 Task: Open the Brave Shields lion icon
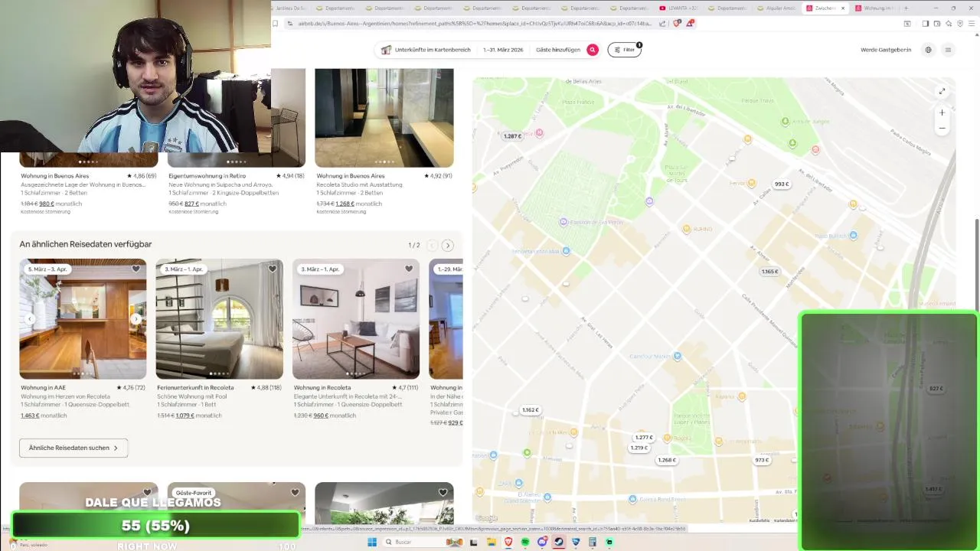pyautogui.click(x=677, y=24)
